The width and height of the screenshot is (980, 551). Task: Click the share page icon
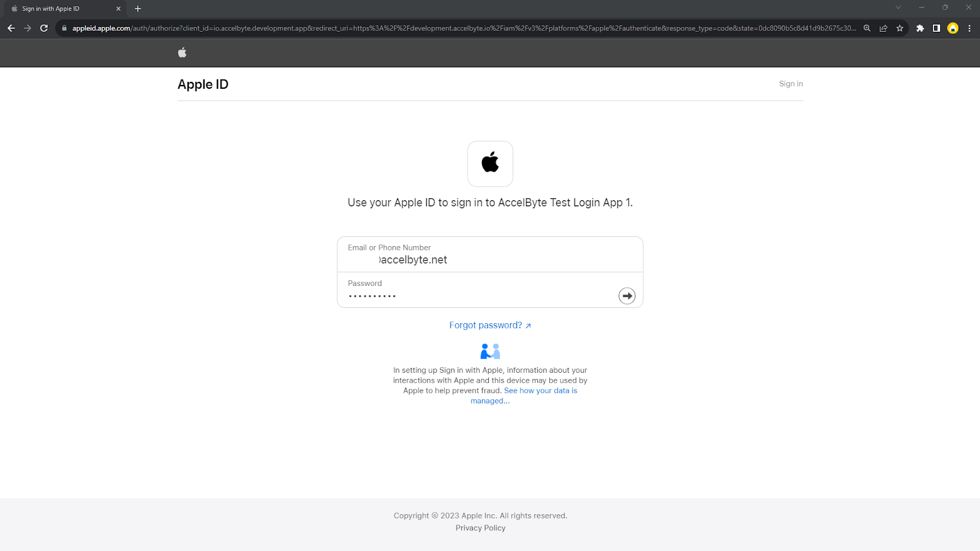[883, 28]
